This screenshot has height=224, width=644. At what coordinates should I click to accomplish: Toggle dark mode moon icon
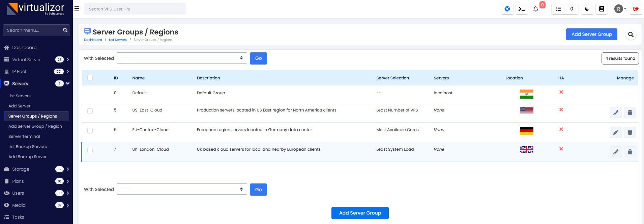587,9
